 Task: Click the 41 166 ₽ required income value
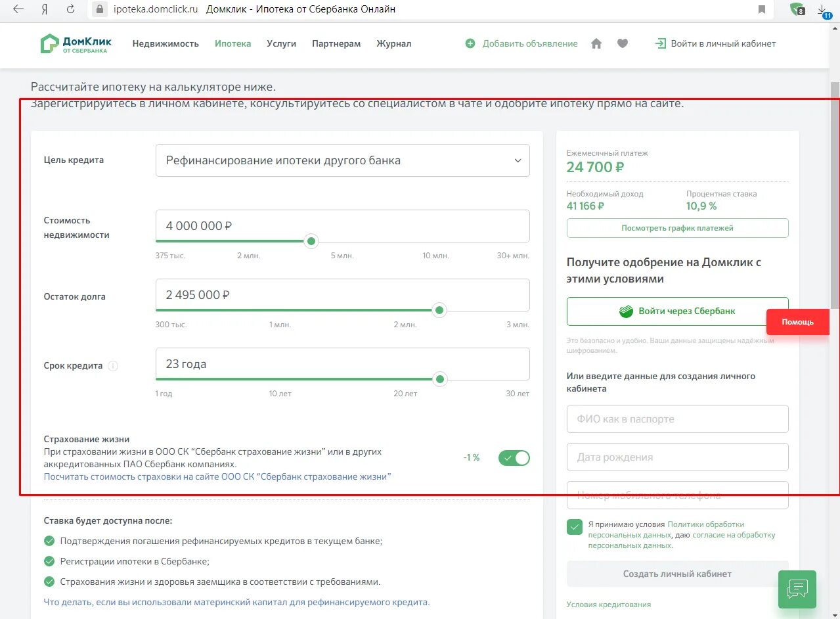click(x=586, y=206)
